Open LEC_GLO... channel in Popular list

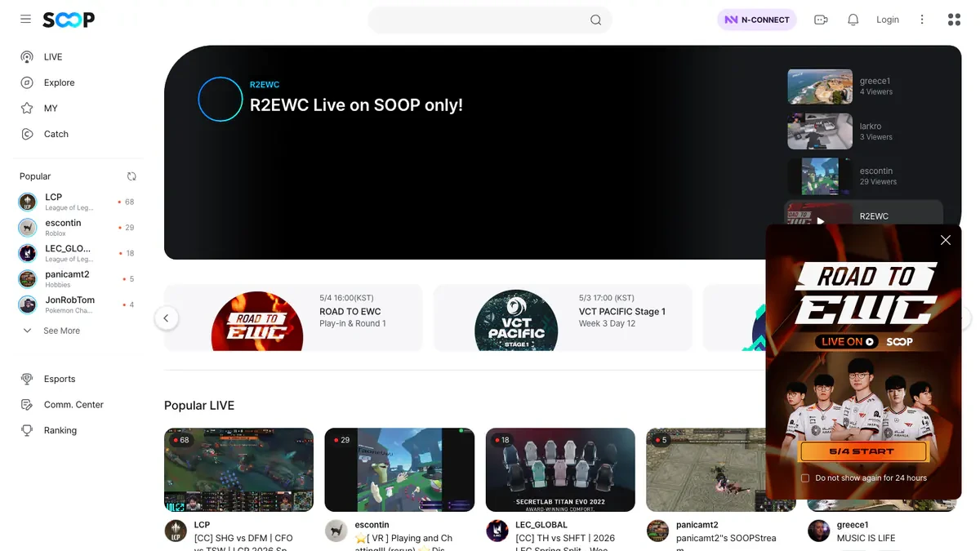point(78,253)
